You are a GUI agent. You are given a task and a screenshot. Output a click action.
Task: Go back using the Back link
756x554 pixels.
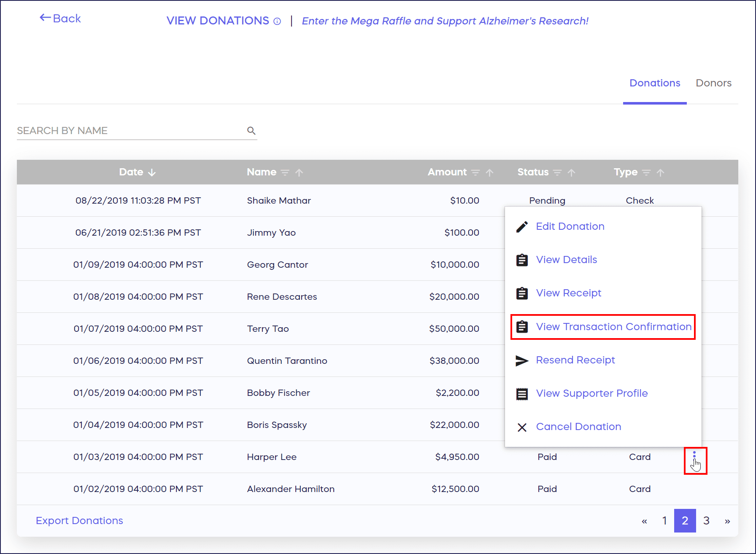pyautogui.click(x=60, y=19)
